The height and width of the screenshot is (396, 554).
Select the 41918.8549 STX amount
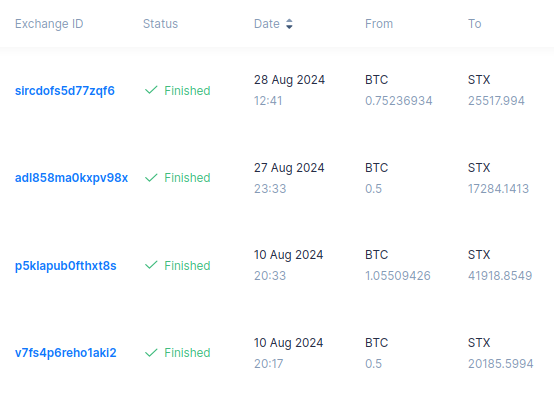(x=500, y=276)
